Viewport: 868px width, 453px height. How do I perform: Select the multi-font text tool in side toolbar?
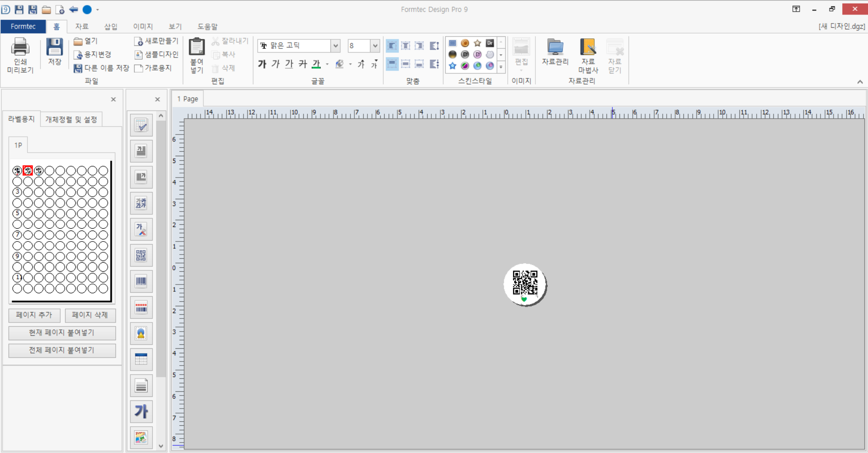click(x=141, y=203)
